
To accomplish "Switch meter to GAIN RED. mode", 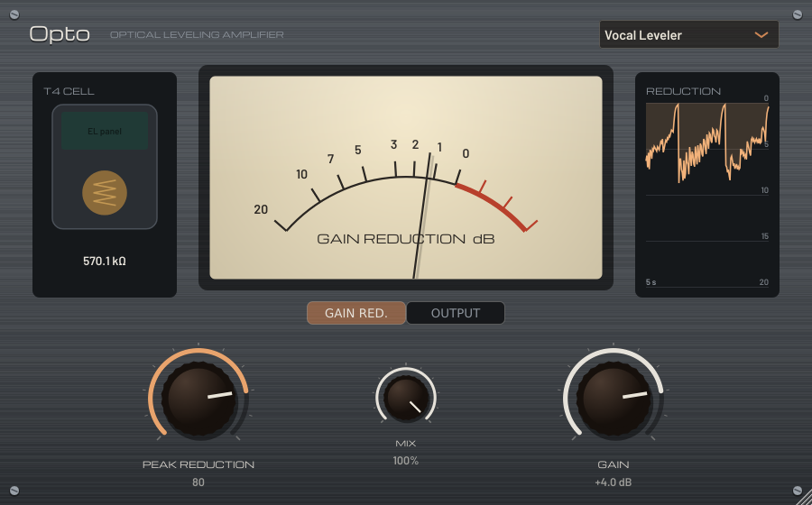I will [356, 313].
